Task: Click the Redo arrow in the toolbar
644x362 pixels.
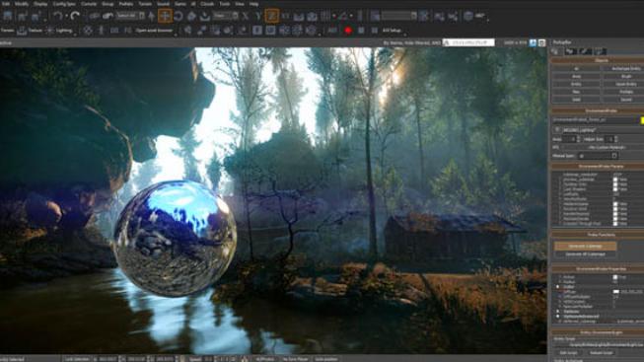Action: click(74, 16)
